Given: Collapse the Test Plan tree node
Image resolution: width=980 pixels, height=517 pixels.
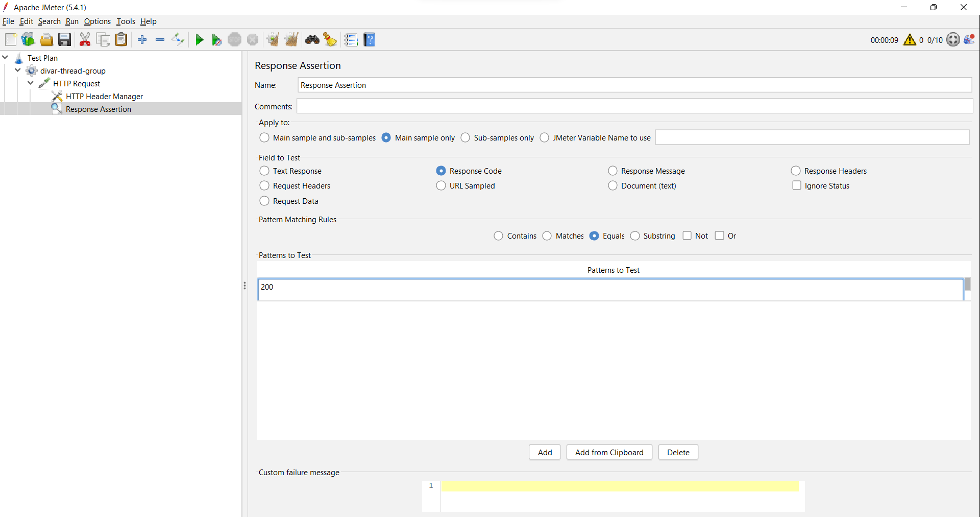Looking at the screenshot, I should 5,57.
